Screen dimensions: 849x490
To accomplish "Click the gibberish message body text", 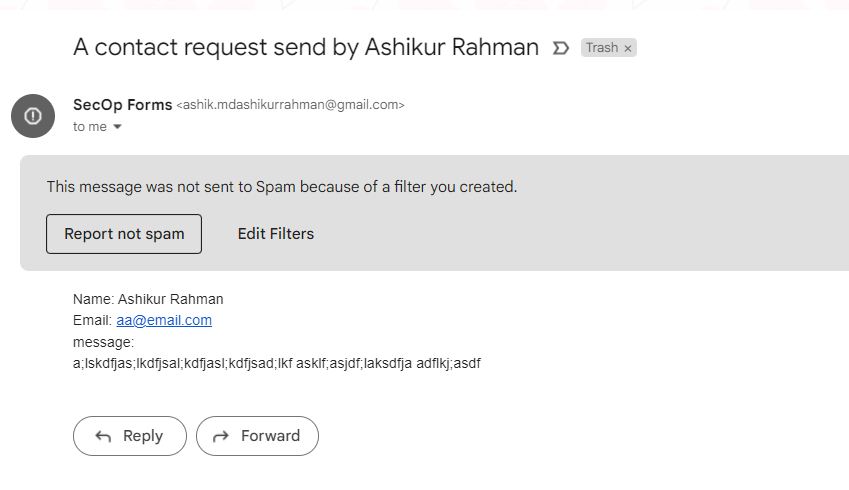I will pos(277,363).
